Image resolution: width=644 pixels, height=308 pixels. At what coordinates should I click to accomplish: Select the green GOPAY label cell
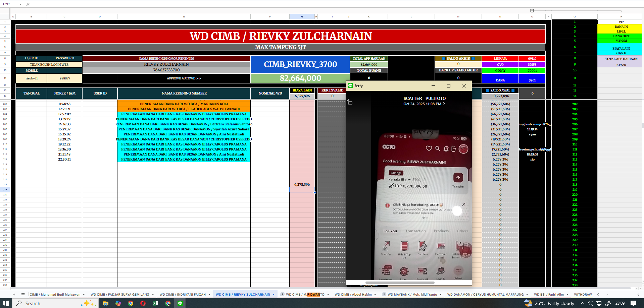pos(500,70)
